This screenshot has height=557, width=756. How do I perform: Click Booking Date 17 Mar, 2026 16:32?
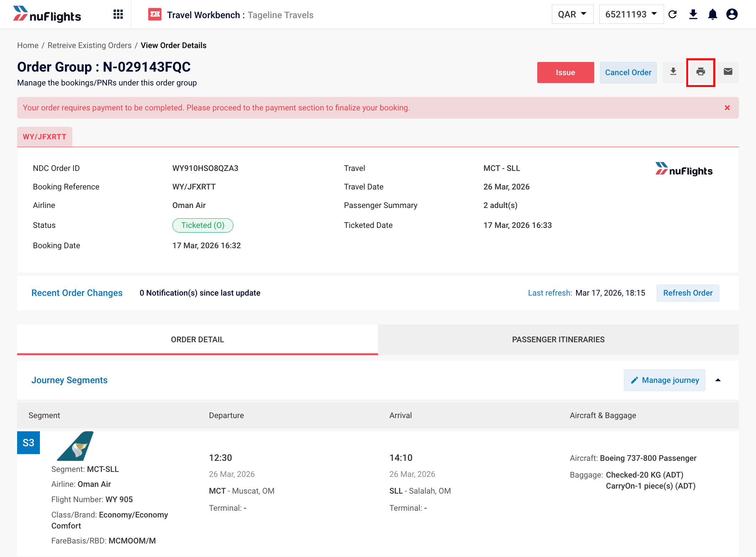point(207,245)
